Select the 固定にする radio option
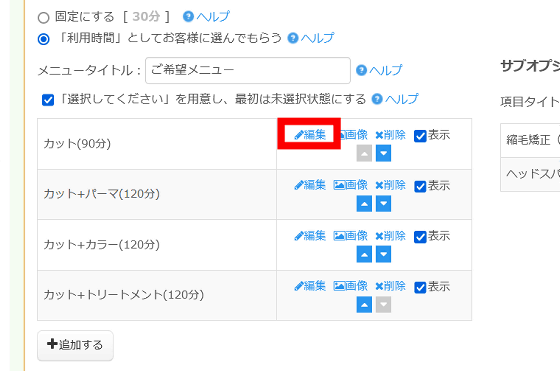The image size is (560, 371). [44, 17]
